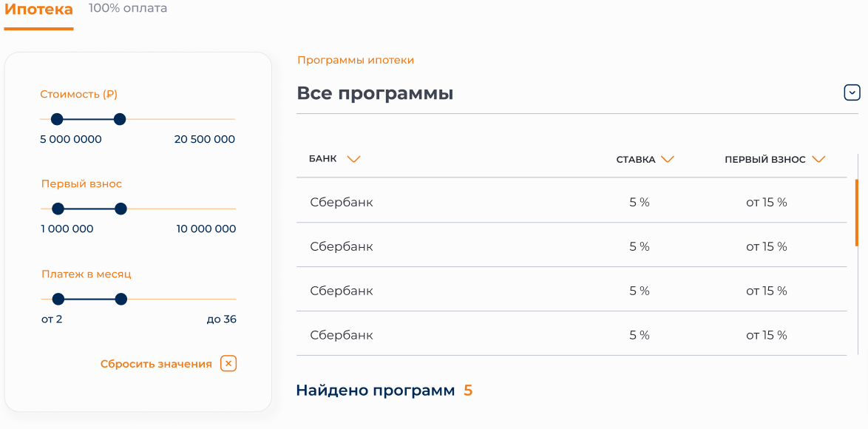Screen dimensions: 868x429
Task: Click the left handle of Платеж в месяц slider
Action: pyautogui.click(x=58, y=299)
